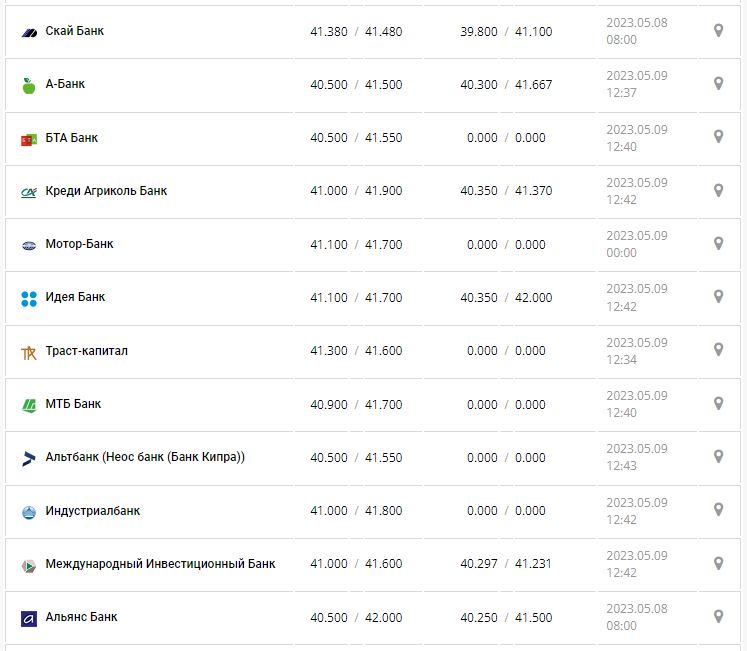Click the Траст-капитал bank name
The image size is (747, 651).
coord(86,351)
